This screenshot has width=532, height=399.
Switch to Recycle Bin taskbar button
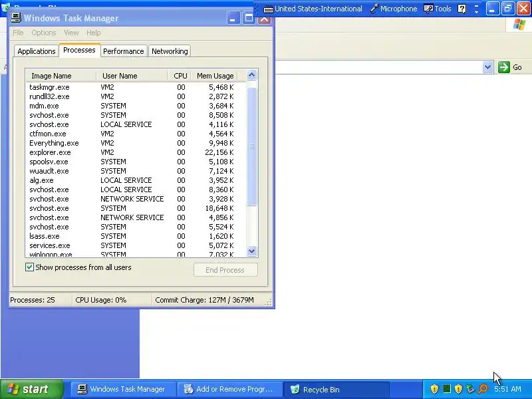point(336,389)
